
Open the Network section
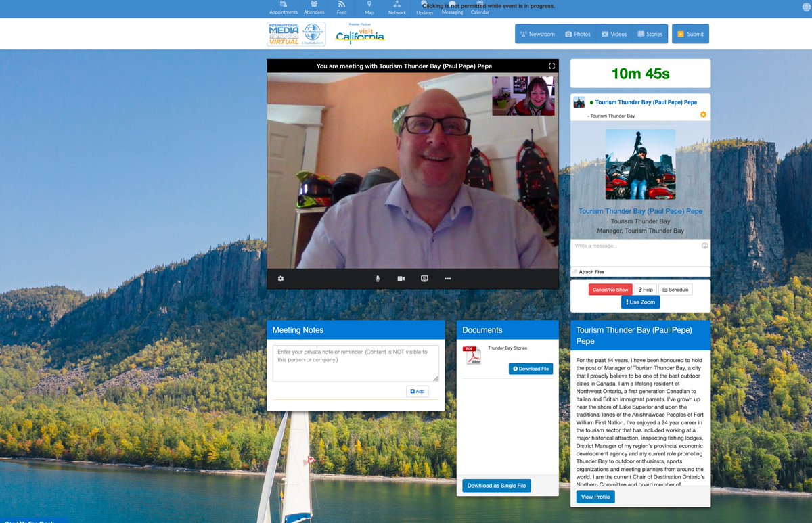(397, 8)
